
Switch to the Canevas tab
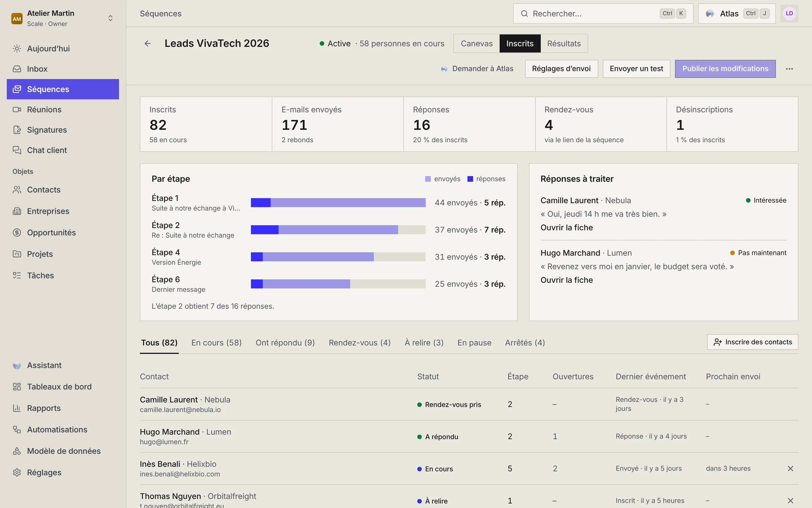(x=476, y=43)
